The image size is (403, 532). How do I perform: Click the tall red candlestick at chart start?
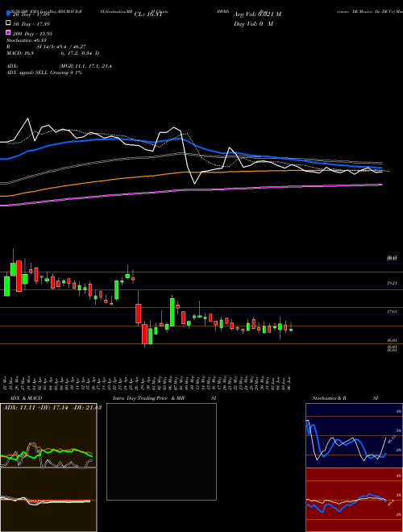[x=19, y=276]
